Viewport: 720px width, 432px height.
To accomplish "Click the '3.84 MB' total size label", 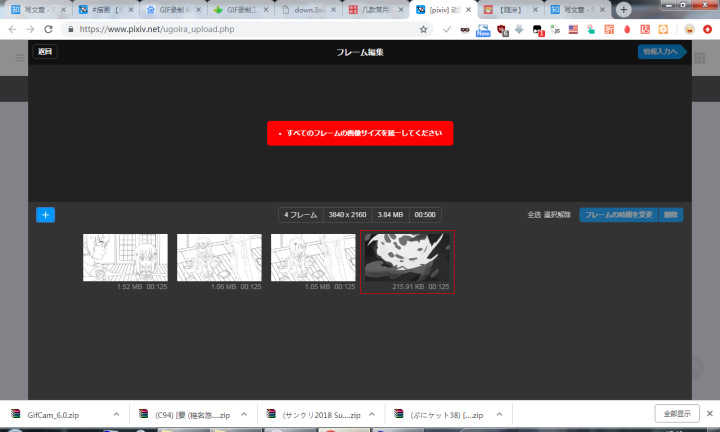I will (390, 215).
